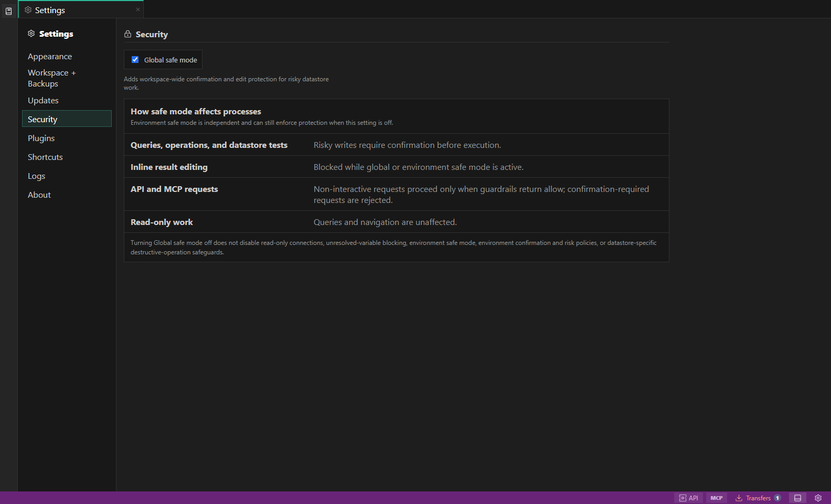Select the Settings tab
Screen dimensions: 831x504
[81, 10]
